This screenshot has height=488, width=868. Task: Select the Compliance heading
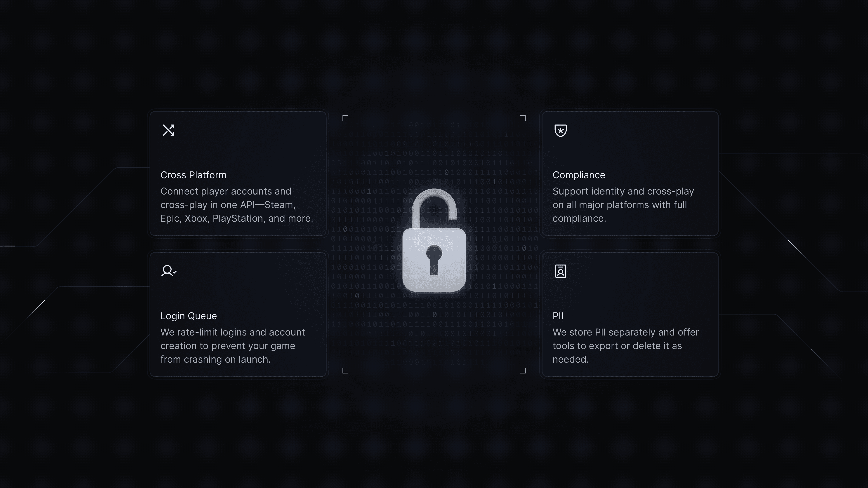pos(579,175)
